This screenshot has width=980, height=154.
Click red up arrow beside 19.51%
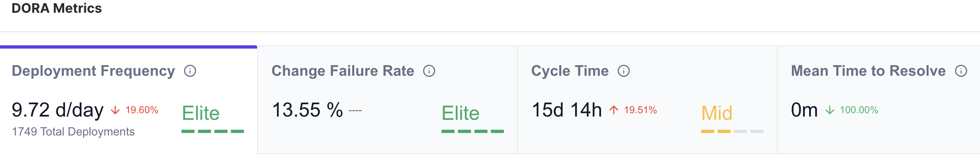pyautogui.click(x=614, y=110)
